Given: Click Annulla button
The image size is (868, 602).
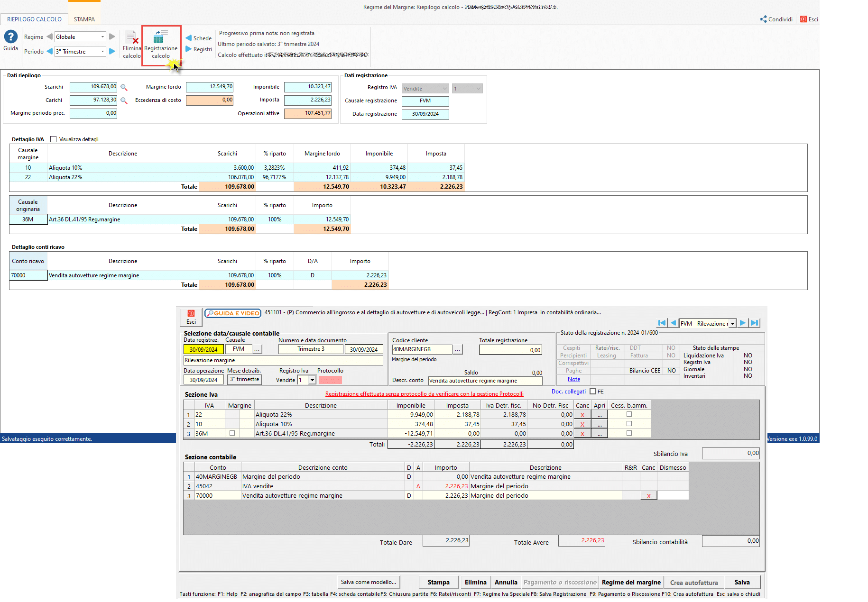Looking at the screenshot, I should (506, 582).
